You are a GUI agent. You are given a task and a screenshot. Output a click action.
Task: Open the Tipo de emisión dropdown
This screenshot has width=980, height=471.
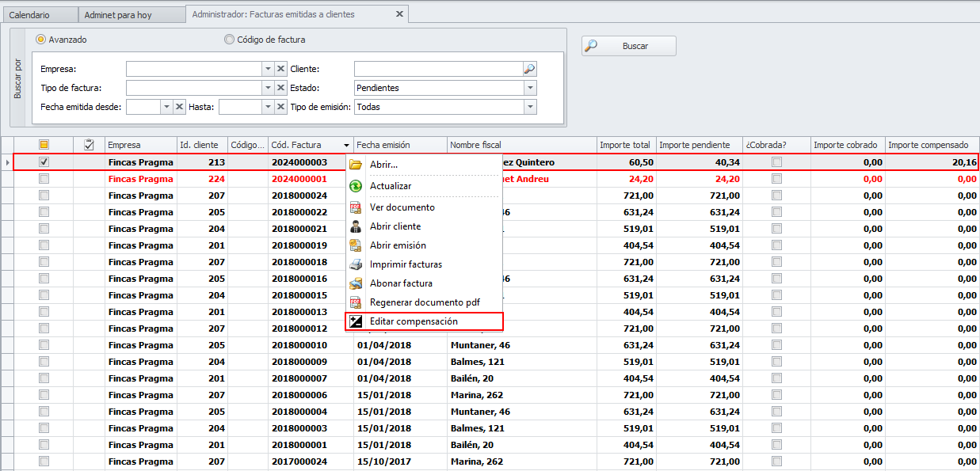click(530, 107)
